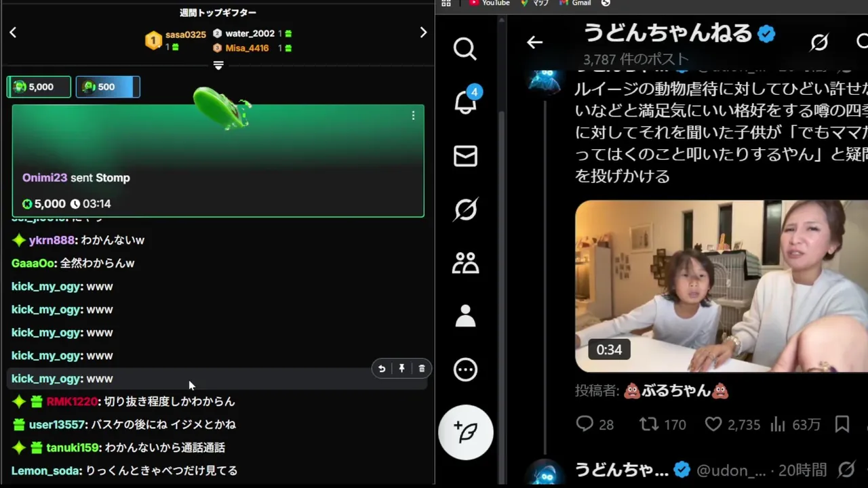The width and height of the screenshot is (868, 488).
Task: Open X messages envelope icon
Action: 465,156
